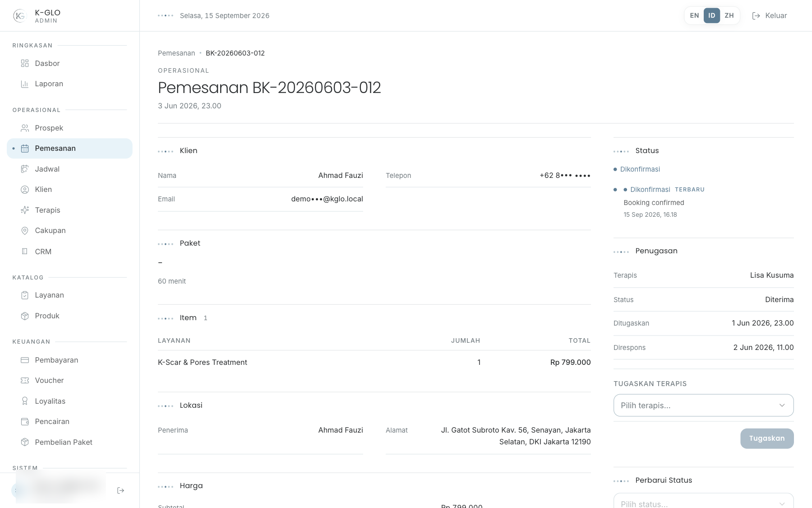This screenshot has height=508, width=812.
Task: Go to Pemesanan breadcrumb link
Action: (176, 53)
